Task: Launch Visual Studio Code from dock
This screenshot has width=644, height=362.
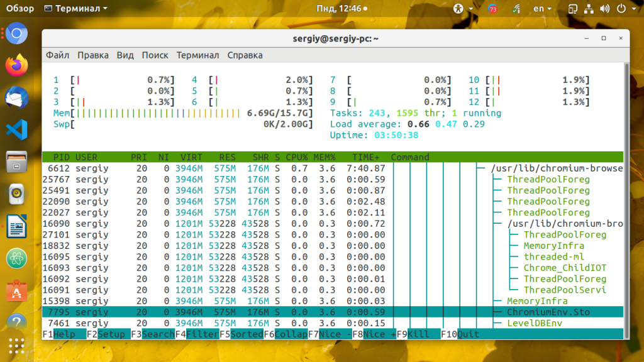Action: click(x=17, y=130)
